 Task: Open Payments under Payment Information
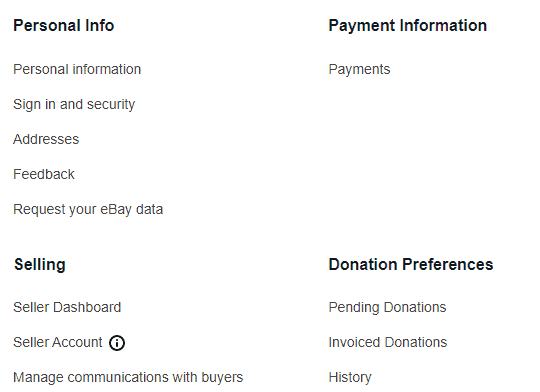(x=359, y=70)
